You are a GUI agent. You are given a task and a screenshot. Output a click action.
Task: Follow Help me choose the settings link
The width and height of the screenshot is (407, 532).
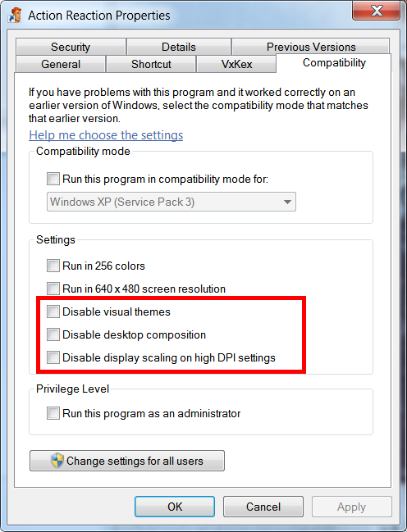tap(106, 135)
